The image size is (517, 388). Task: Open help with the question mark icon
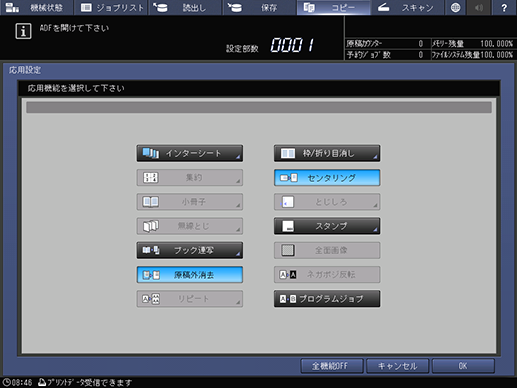point(504,7)
